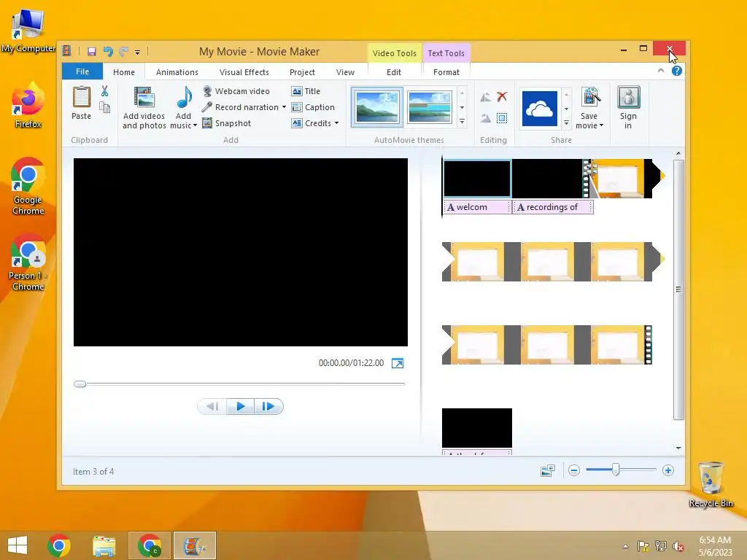Click the Next frame button
The height and width of the screenshot is (560, 747).
268,407
